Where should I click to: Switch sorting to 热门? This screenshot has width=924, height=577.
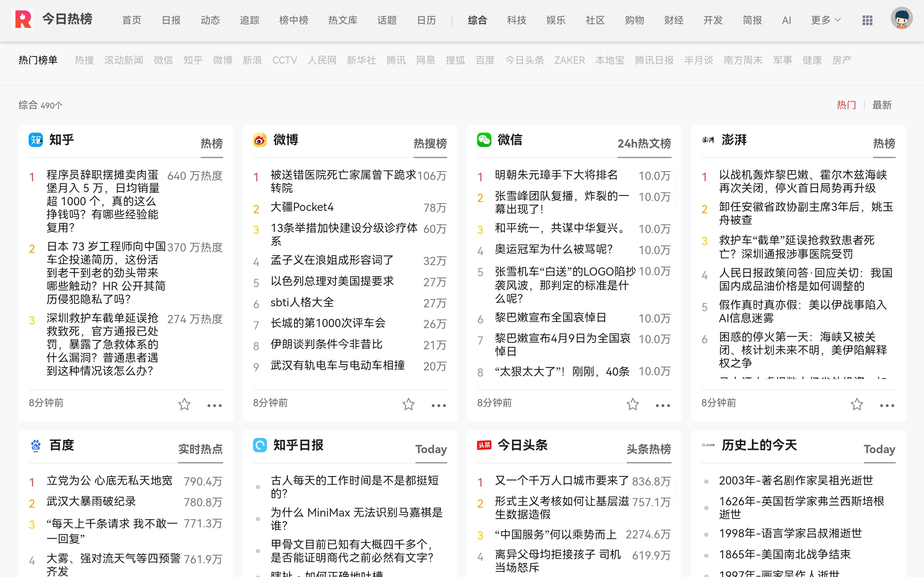point(846,105)
